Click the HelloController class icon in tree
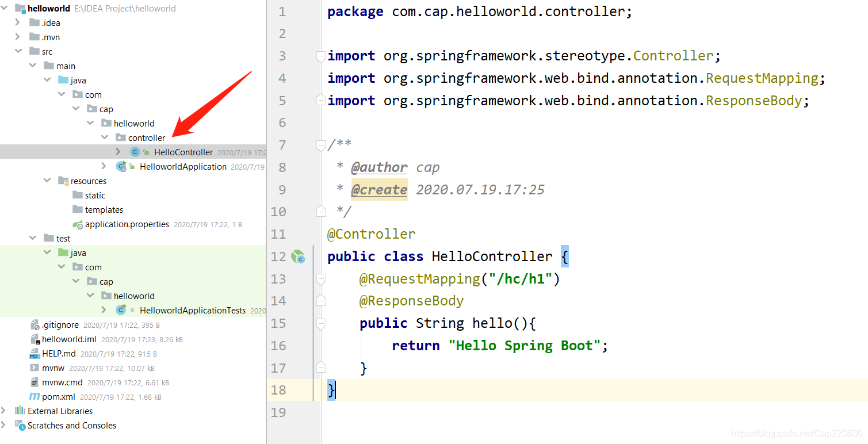Image resolution: width=868 pixels, height=444 pixels. click(x=135, y=152)
